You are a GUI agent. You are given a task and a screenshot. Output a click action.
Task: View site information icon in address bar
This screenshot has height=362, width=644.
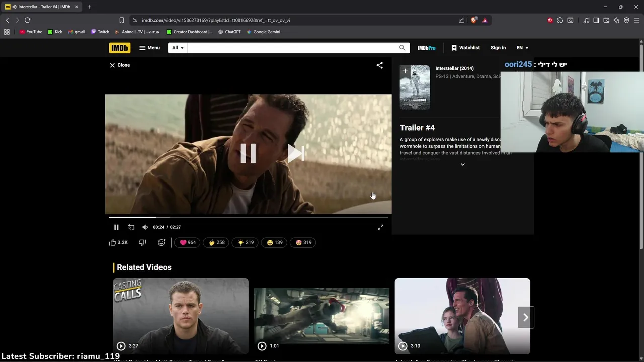(x=134, y=20)
